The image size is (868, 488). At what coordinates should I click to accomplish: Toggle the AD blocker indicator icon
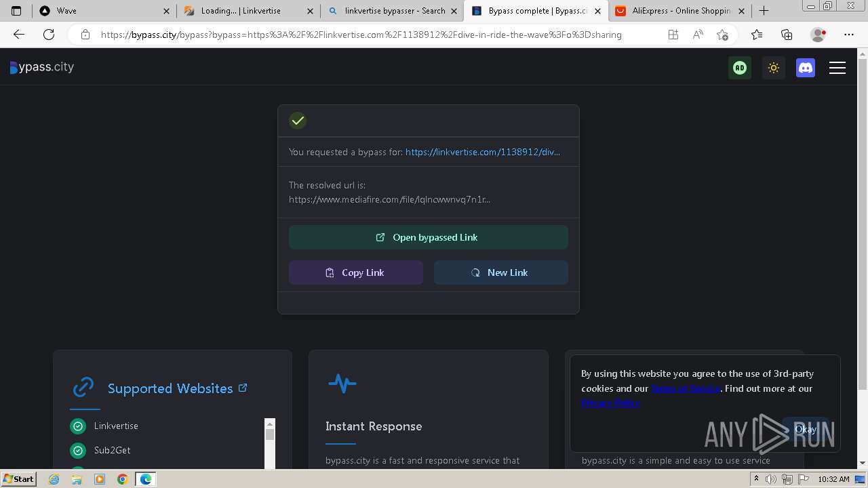point(740,68)
